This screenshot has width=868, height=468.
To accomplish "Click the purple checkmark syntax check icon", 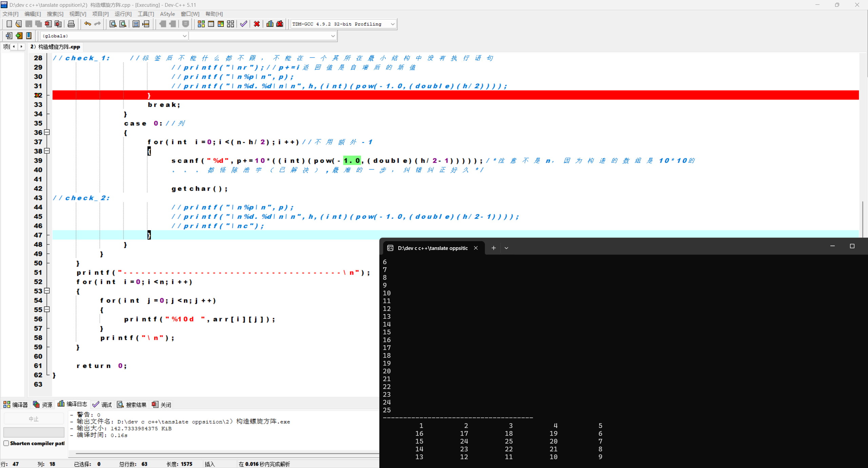I will click(x=243, y=24).
